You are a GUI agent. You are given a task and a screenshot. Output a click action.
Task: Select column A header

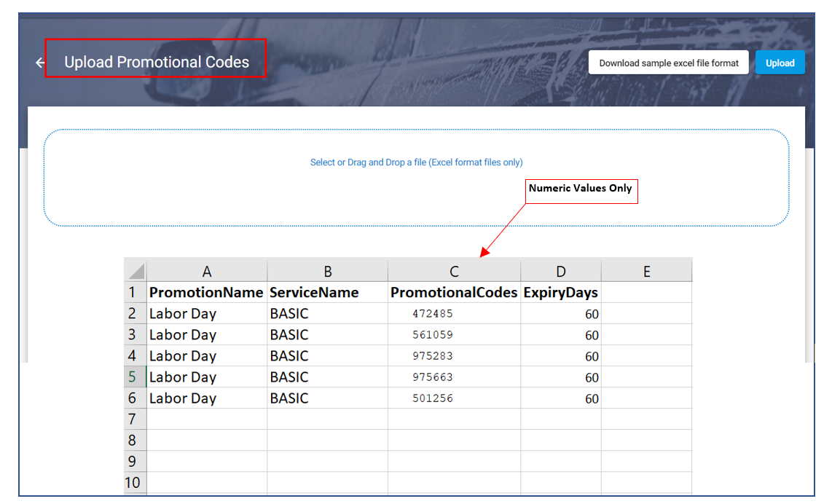207,271
